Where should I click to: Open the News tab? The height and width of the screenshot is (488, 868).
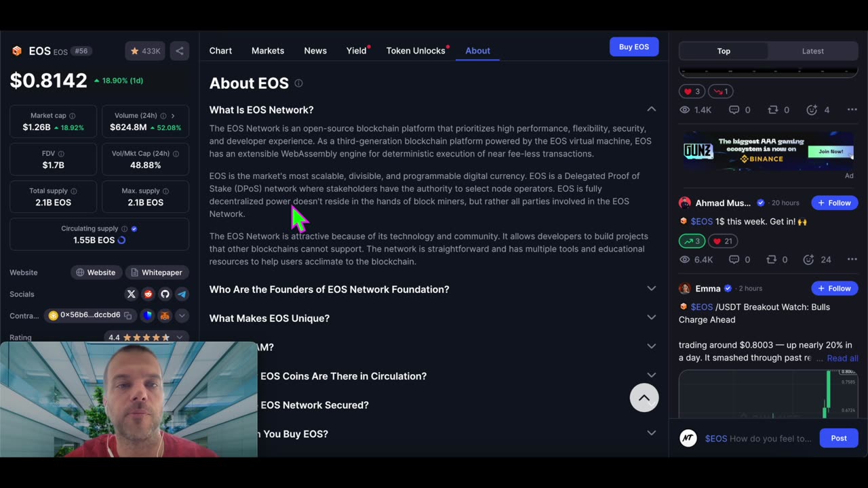tap(315, 51)
